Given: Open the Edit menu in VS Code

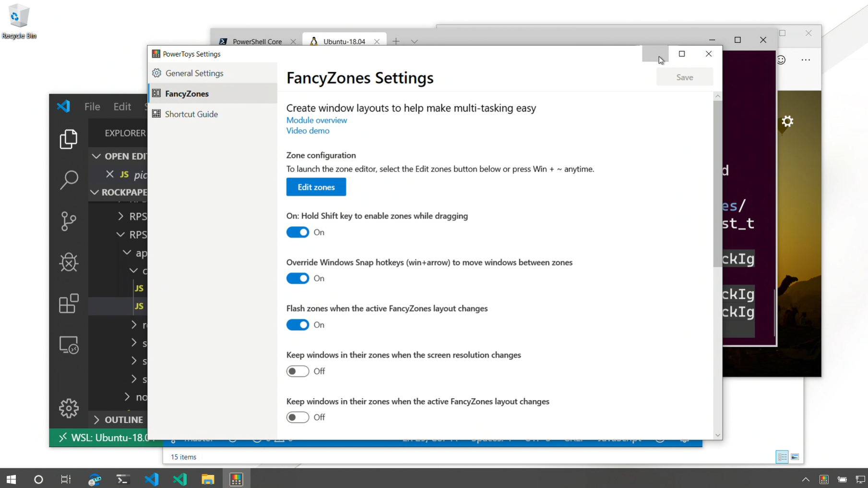Looking at the screenshot, I should pos(122,107).
